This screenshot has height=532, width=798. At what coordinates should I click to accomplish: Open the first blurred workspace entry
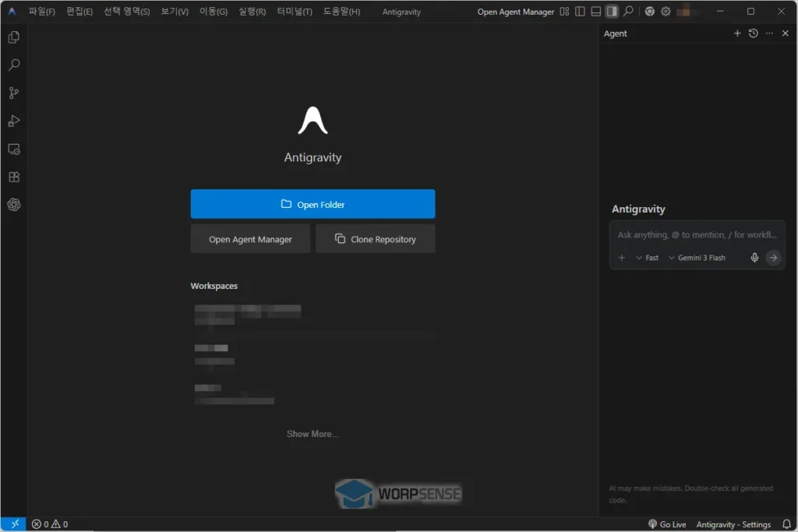(313, 315)
